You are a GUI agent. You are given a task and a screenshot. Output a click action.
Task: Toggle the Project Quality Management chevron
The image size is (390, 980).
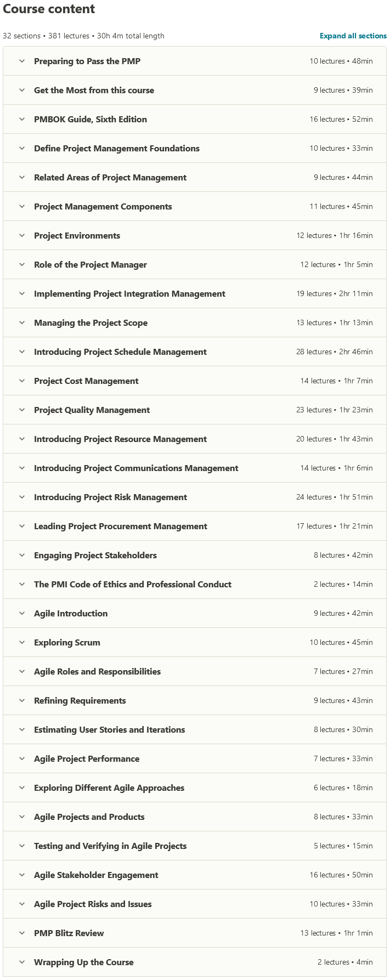22,410
